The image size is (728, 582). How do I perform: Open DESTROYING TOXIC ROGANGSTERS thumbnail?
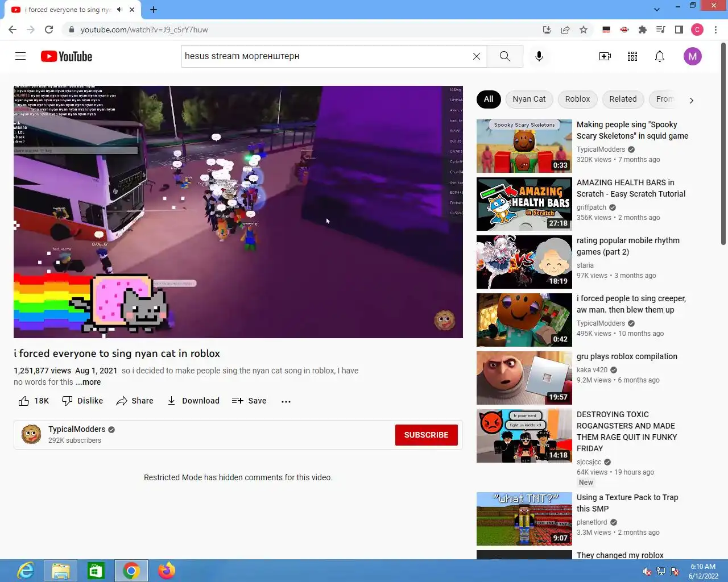point(524,436)
